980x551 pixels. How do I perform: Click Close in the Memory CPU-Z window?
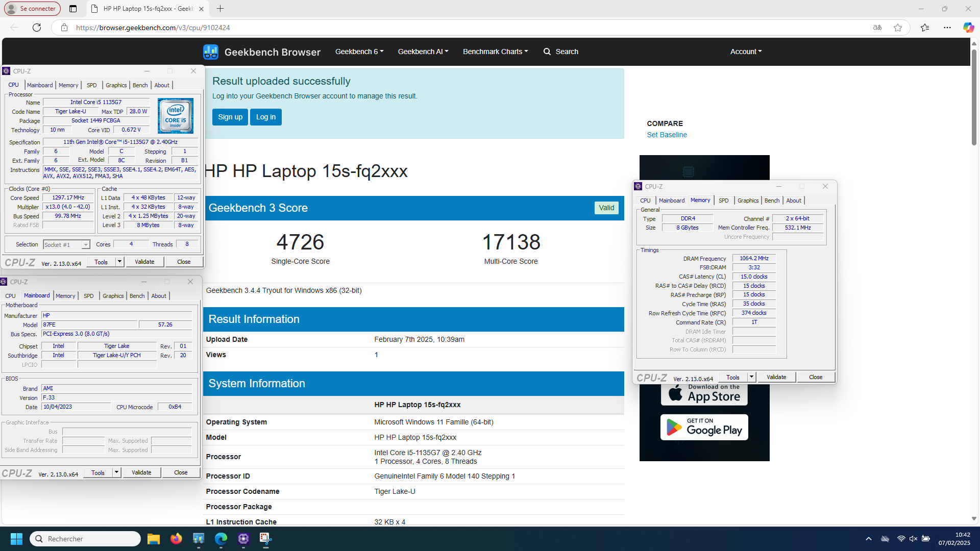[x=816, y=377]
